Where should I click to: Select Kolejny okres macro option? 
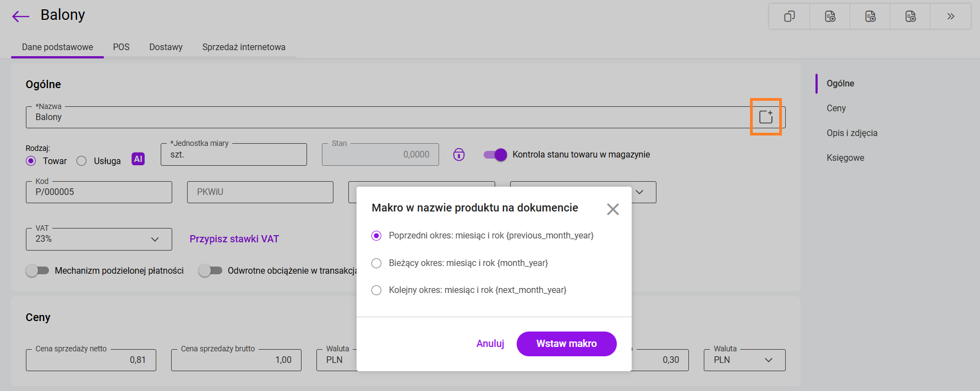[x=376, y=290]
